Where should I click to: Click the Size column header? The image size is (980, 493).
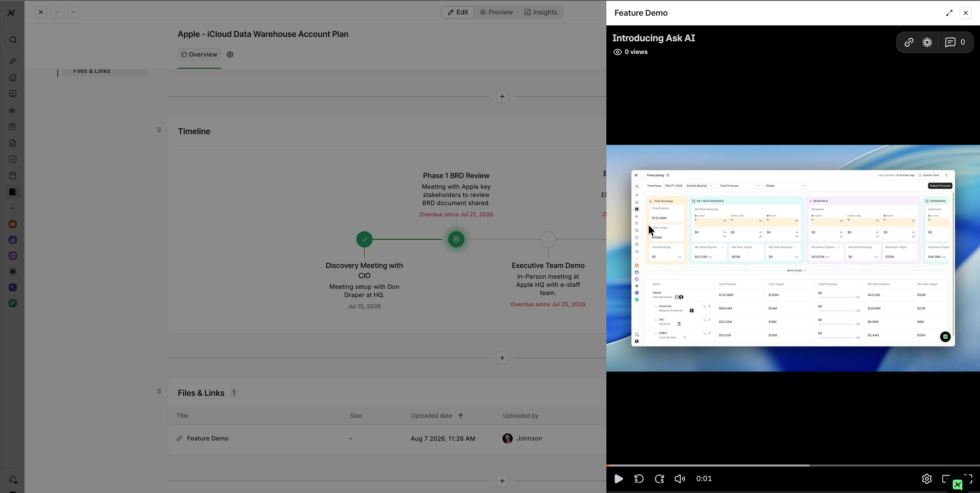point(356,416)
